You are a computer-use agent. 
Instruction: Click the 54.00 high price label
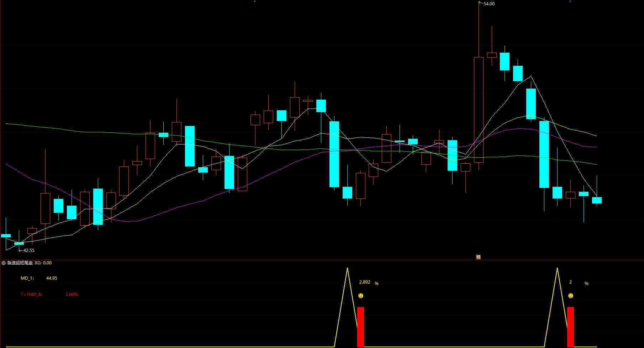[489, 4]
